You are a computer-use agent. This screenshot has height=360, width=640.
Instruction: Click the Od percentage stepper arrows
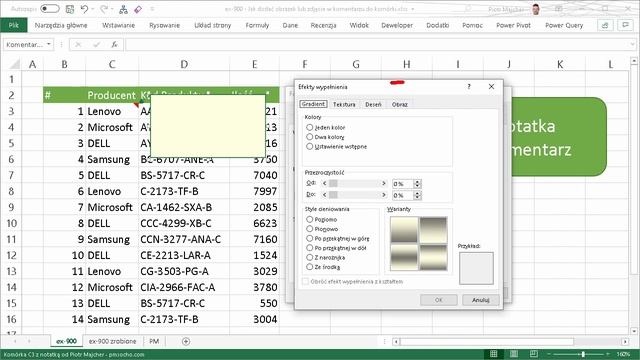pos(417,184)
